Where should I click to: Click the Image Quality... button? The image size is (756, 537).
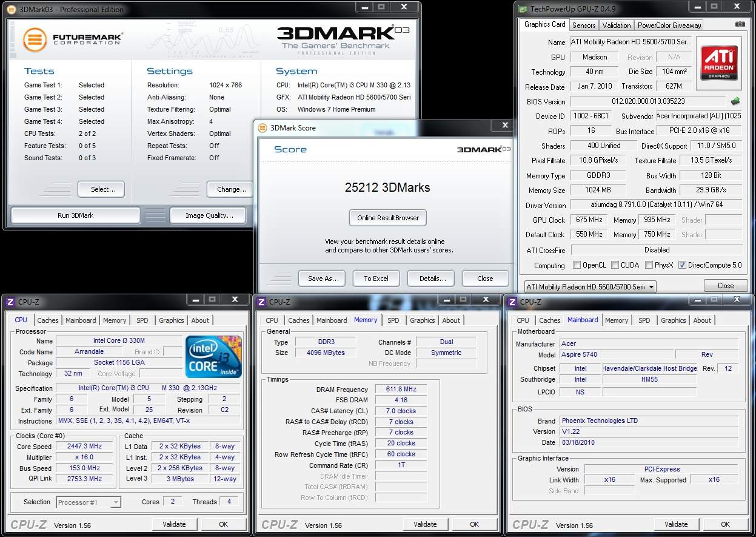(208, 215)
